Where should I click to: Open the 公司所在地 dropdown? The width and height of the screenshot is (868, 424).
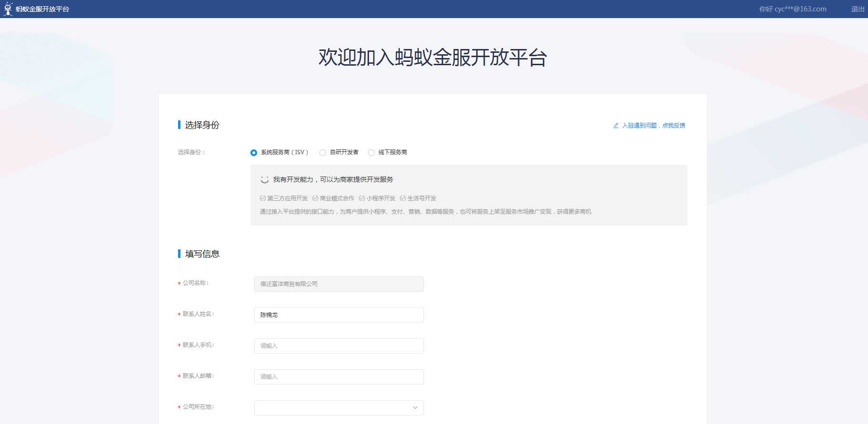[x=339, y=408]
